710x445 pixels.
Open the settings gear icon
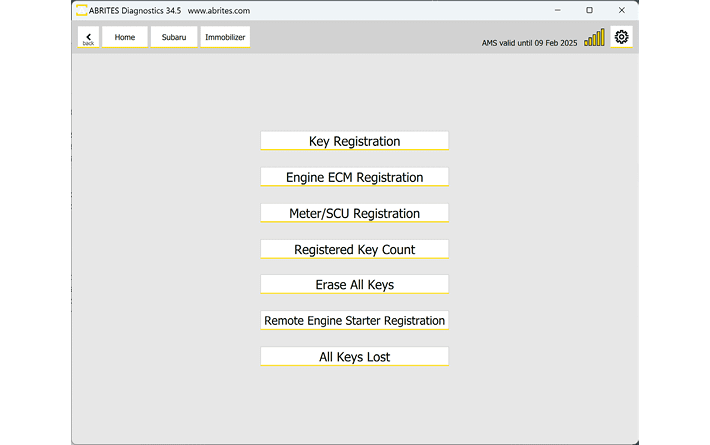coord(621,37)
